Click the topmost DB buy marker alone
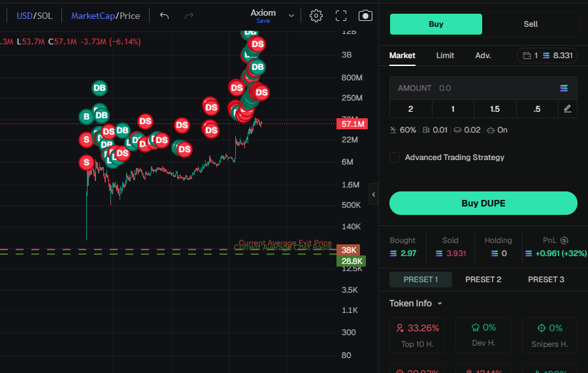Image resolution: width=588 pixels, height=373 pixels. tap(99, 88)
